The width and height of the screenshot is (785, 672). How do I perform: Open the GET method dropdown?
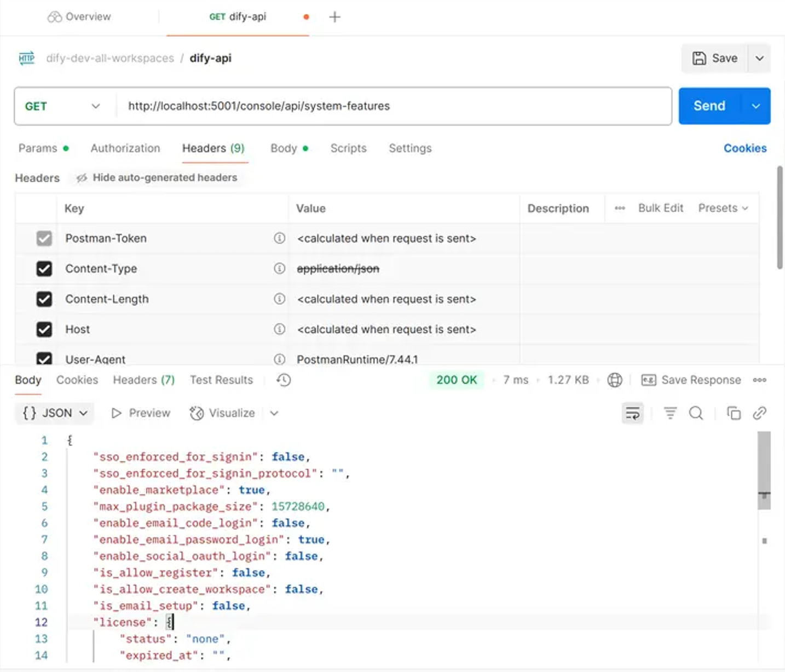(x=63, y=106)
